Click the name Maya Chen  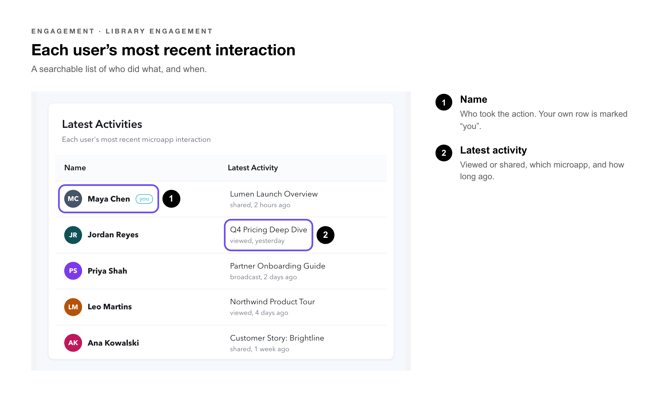pyautogui.click(x=109, y=199)
